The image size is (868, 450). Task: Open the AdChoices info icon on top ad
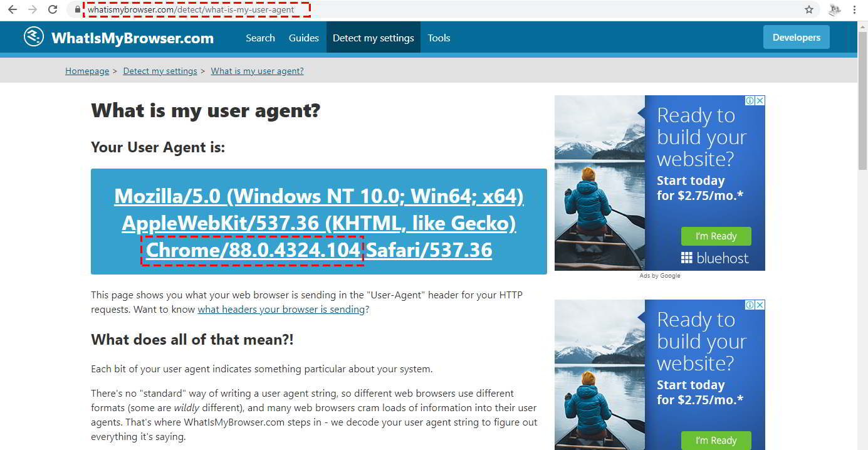coord(750,101)
